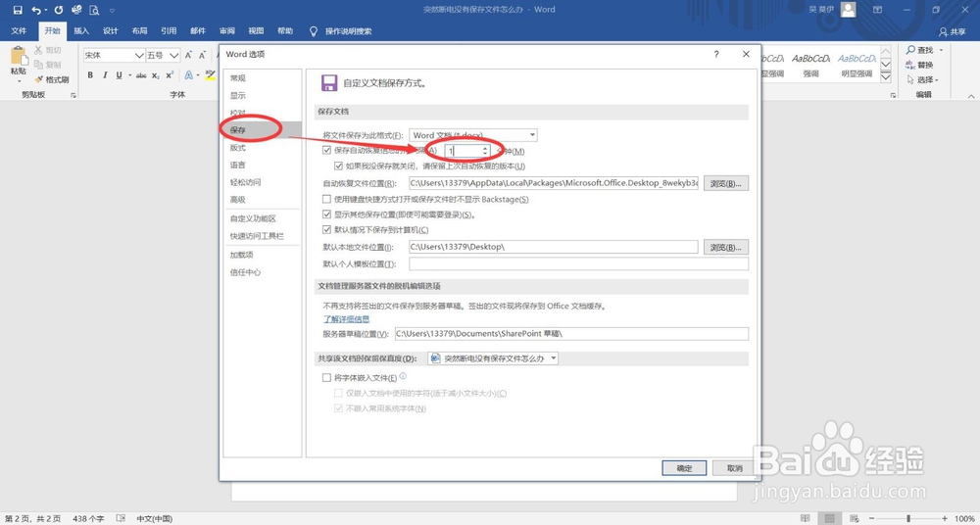Open the font size 五号 dropdown
The height and width of the screenshot is (525, 980).
(x=174, y=56)
